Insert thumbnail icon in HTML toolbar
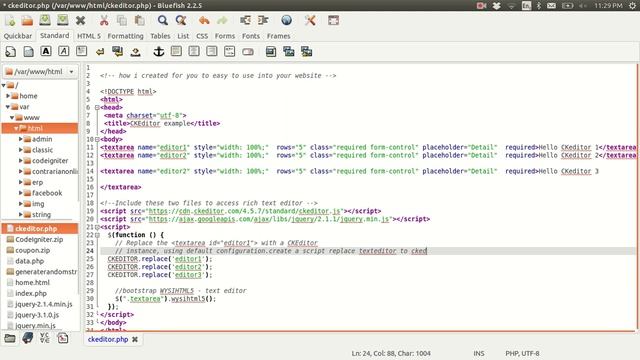 tap(289, 51)
